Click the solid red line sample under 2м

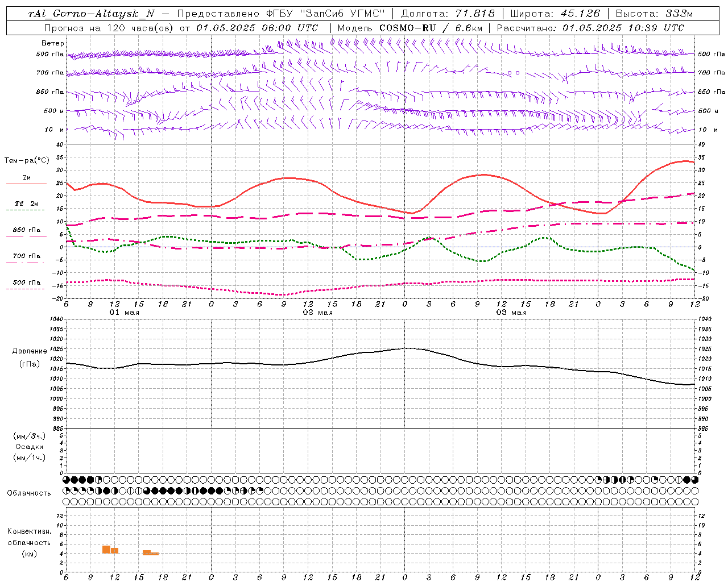[26, 184]
